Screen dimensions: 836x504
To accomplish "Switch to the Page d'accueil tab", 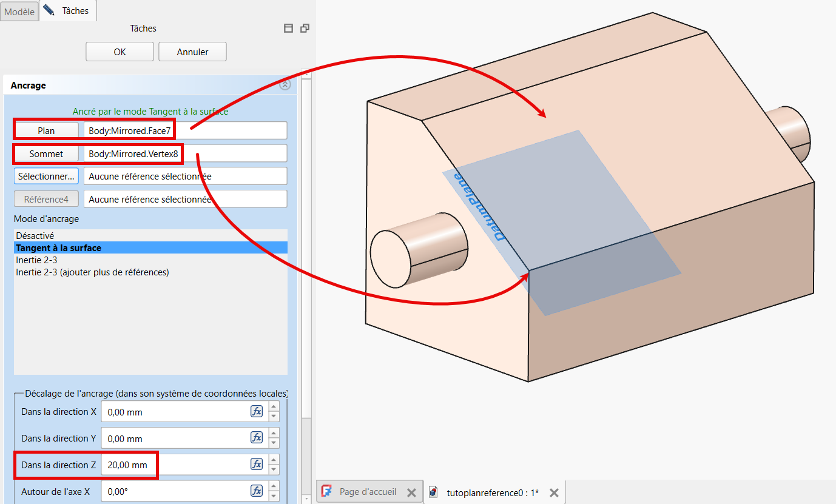I will 368,492.
